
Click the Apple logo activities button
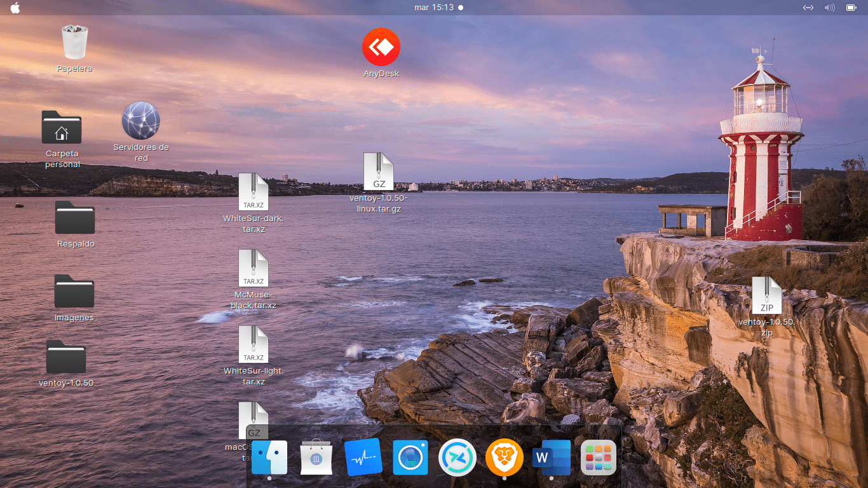15,8
